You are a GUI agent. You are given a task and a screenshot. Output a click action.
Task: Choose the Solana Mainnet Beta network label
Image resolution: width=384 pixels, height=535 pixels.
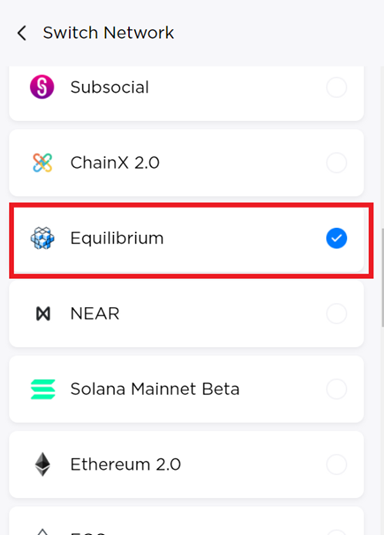click(x=155, y=389)
